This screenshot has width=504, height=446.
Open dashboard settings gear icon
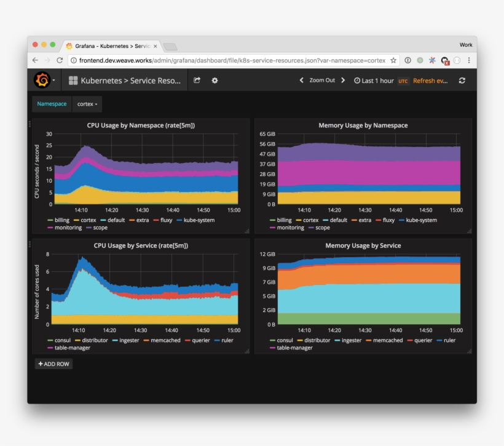point(215,81)
